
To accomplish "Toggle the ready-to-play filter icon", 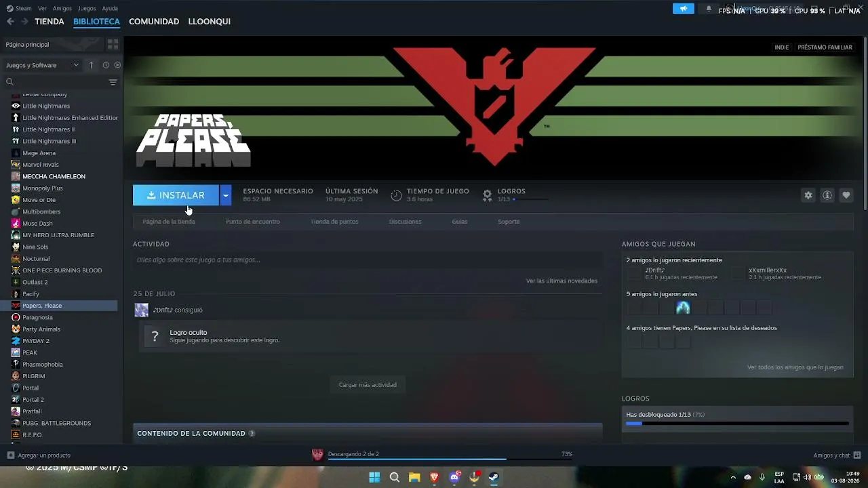I will [x=117, y=65].
